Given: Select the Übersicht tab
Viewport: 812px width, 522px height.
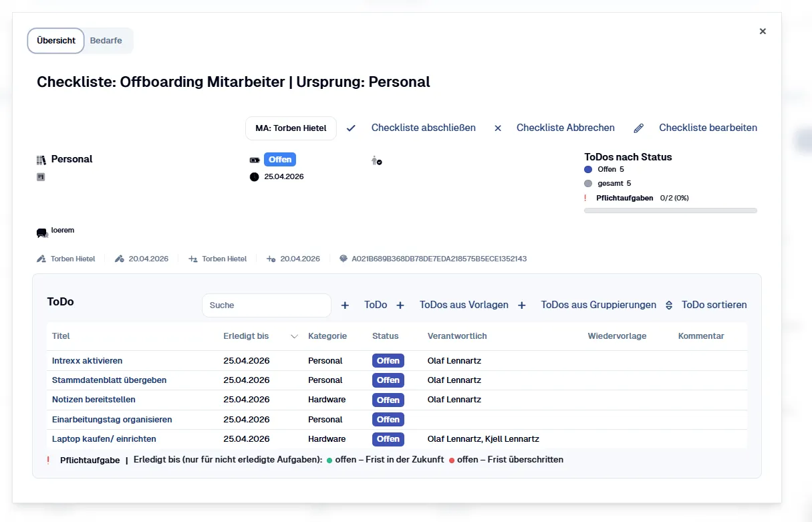Looking at the screenshot, I should click(x=56, y=41).
